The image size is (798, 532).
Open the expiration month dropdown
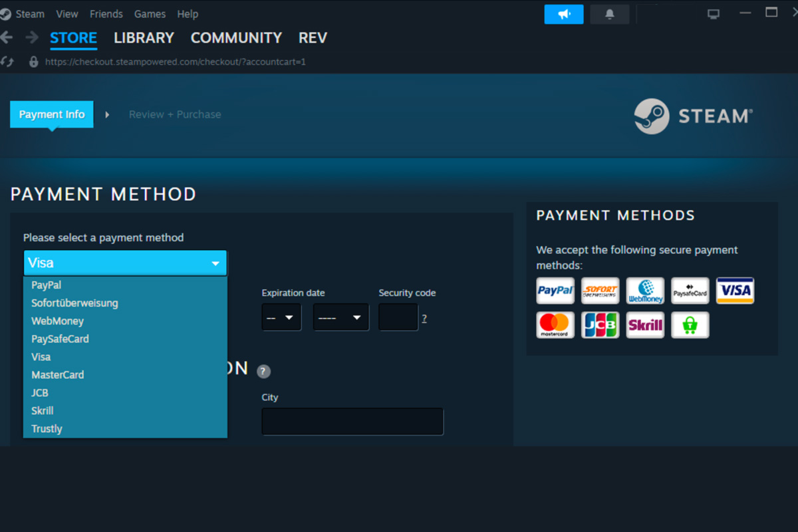click(281, 317)
